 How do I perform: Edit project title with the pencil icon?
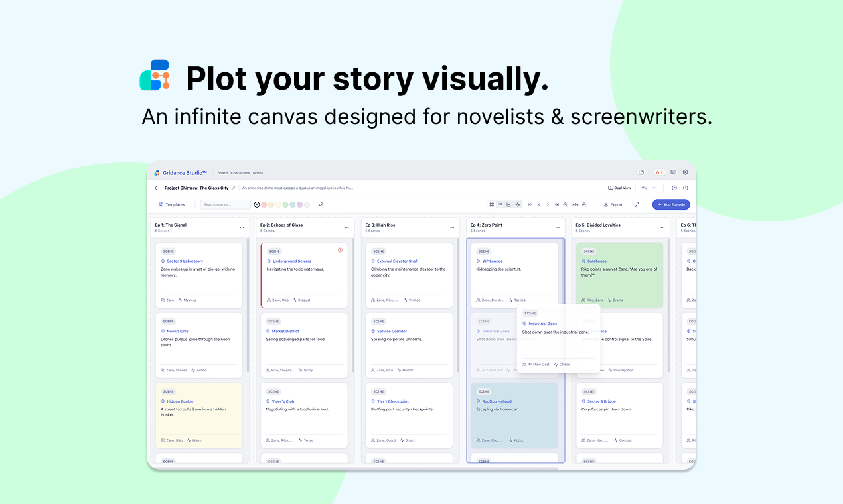click(x=234, y=188)
